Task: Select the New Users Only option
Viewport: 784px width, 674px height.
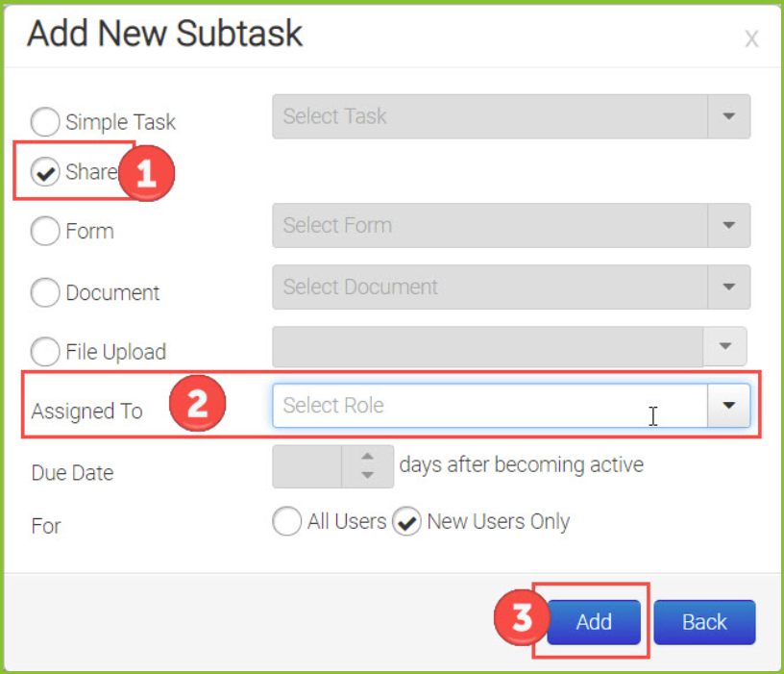Action: click(406, 521)
